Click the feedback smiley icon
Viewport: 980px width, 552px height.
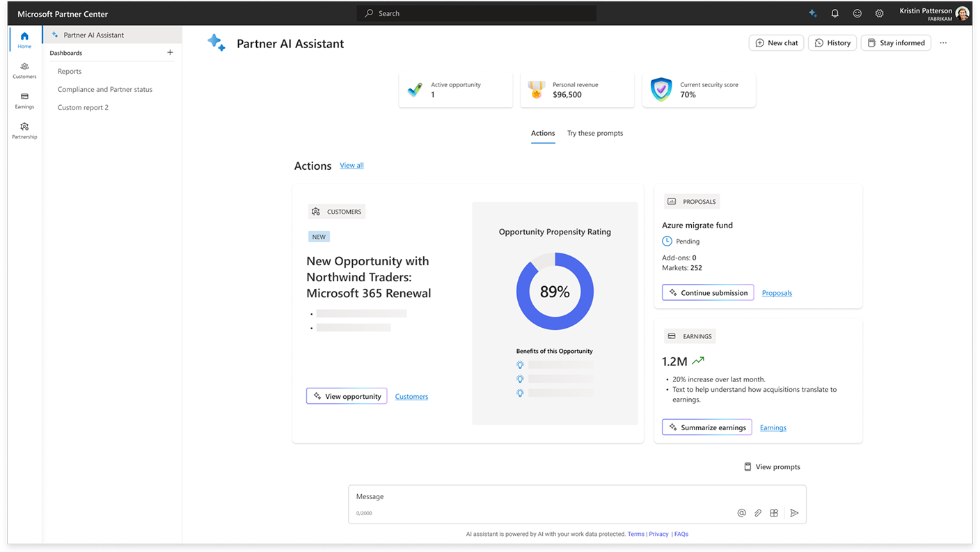click(857, 13)
